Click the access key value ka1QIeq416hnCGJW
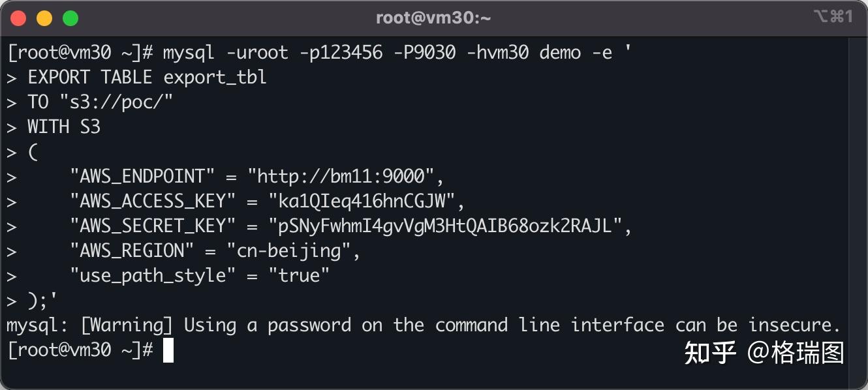Screen dimensions: 868x390 pyautogui.click(x=362, y=201)
